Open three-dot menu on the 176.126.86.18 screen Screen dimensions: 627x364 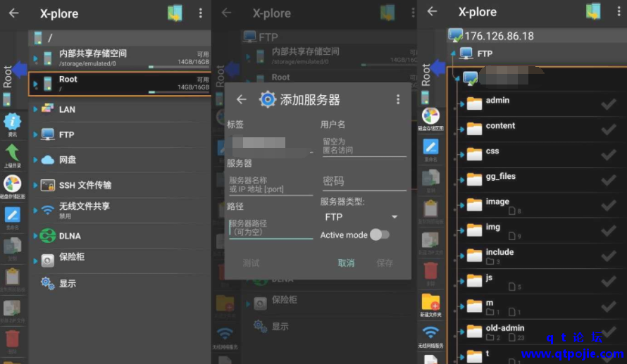[619, 11]
